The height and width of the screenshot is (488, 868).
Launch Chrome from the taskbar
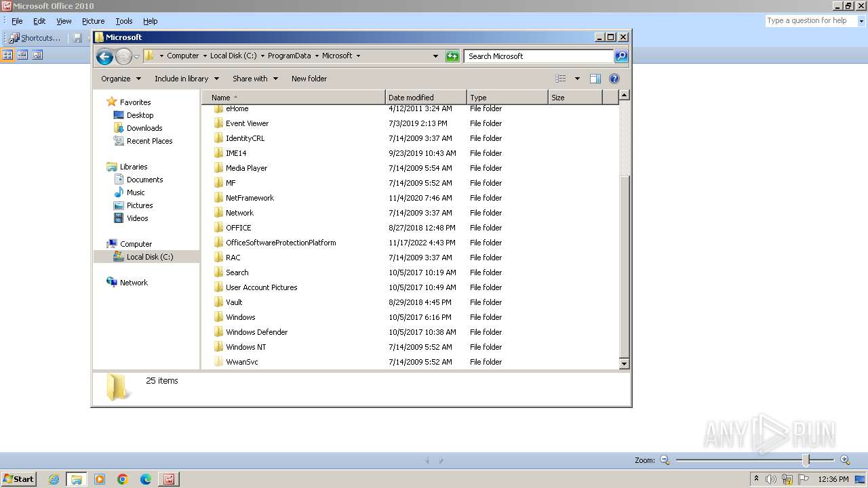123,479
